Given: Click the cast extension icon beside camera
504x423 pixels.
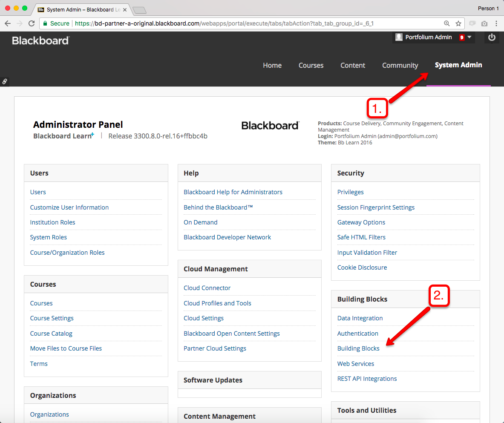Looking at the screenshot, I should tap(472, 23).
